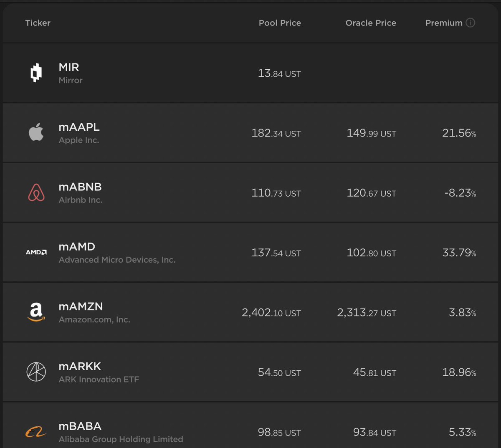The height and width of the screenshot is (448, 501).
Task: Click the Alibaba logo icon
Action: 36,432
